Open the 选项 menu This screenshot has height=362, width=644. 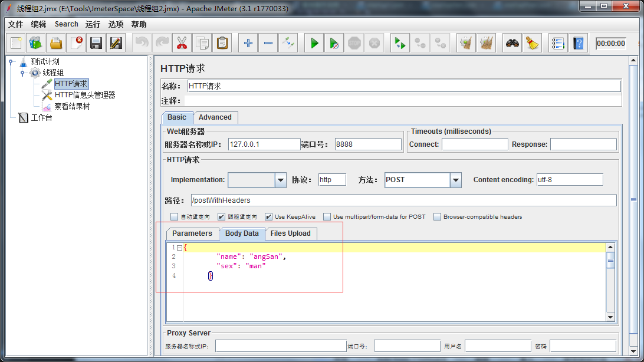116,24
